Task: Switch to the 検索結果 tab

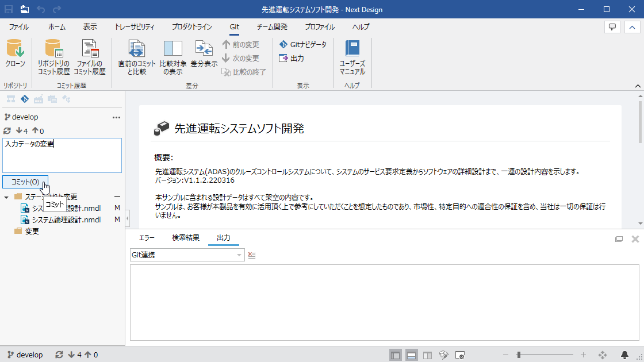Action: 186,238
